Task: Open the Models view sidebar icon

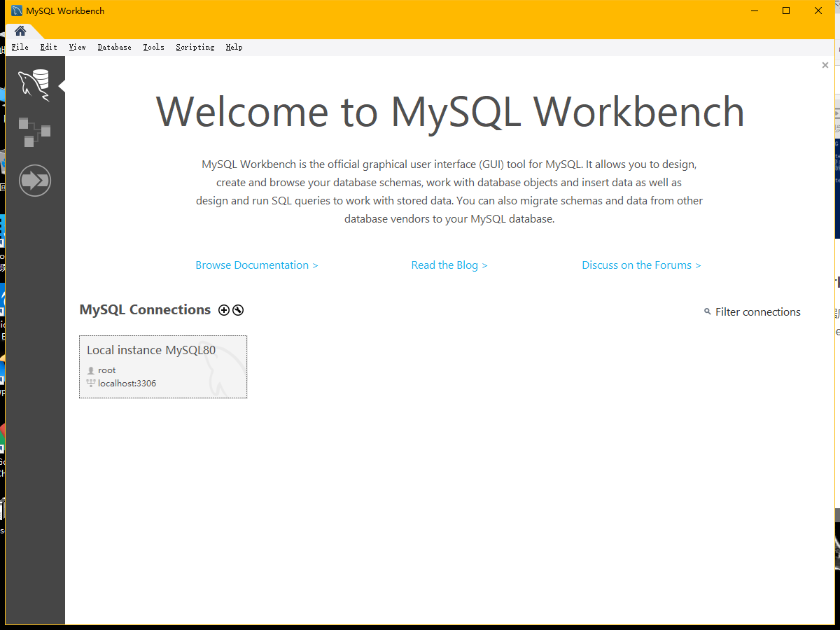Action: [x=34, y=132]
